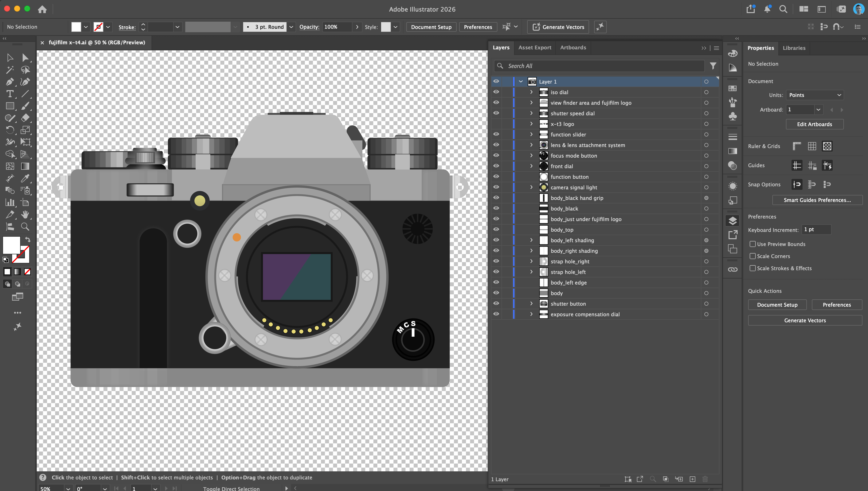Click Delete Selection trash icon in Layers panel
Viewport: 868px width, 491px height.
705,479
